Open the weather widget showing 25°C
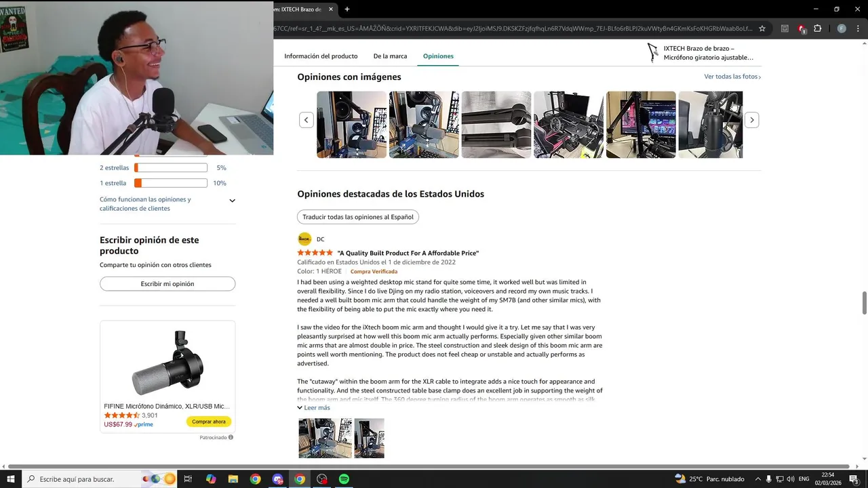Image resolution: width=868 pixels, height=488 pixels. point(709,479)
